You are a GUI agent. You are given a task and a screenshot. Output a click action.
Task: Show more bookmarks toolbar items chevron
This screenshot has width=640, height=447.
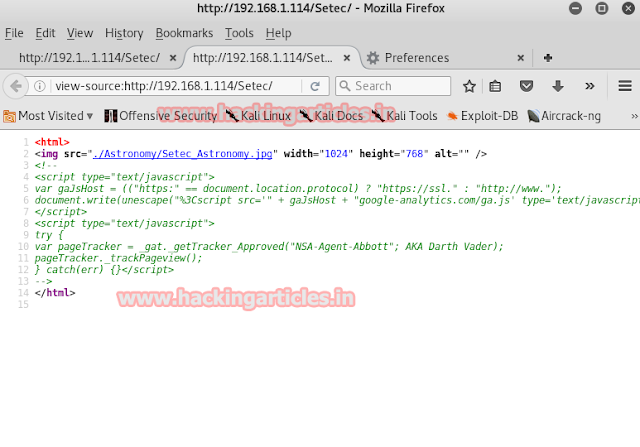pos(634,116)
